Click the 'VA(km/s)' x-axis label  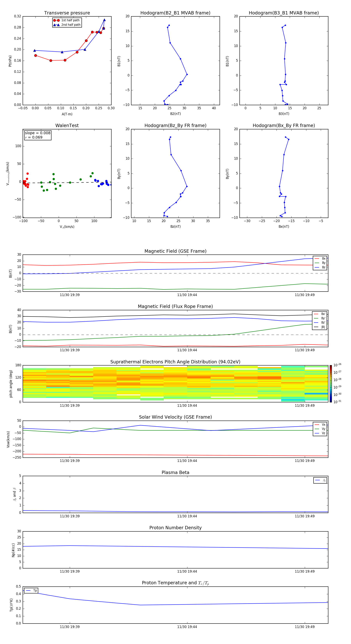[67, 227]
